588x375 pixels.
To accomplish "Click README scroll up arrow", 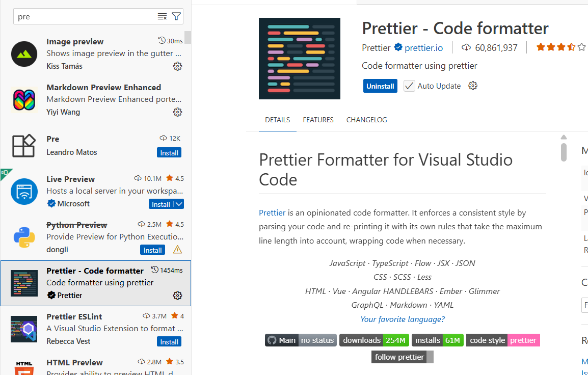I will [564, 137].
